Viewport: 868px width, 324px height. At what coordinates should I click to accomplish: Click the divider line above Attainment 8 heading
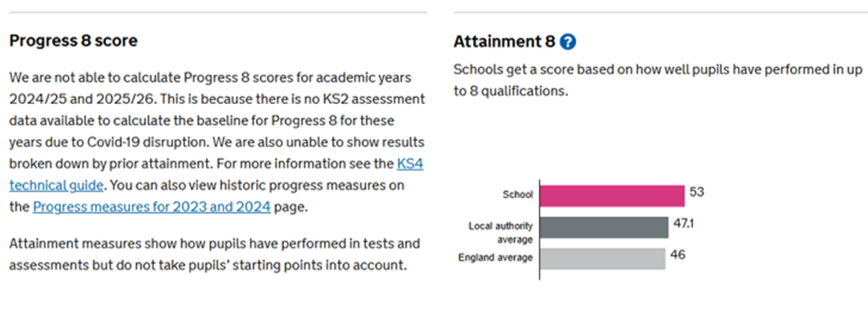(x=661, y=12)
